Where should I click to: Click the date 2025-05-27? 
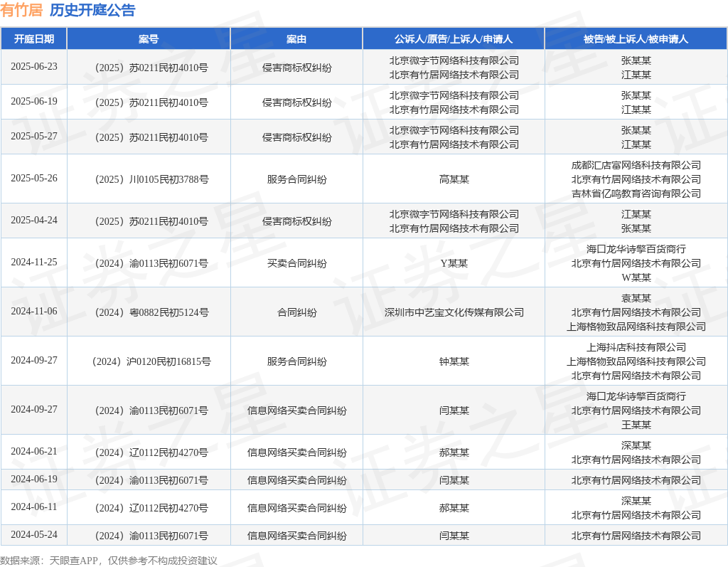(x=34, y=136)
